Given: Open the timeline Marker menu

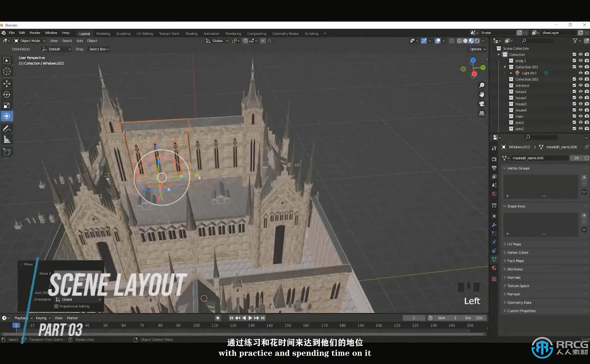Looking at the screenshot, I should [x=72, y=318].
